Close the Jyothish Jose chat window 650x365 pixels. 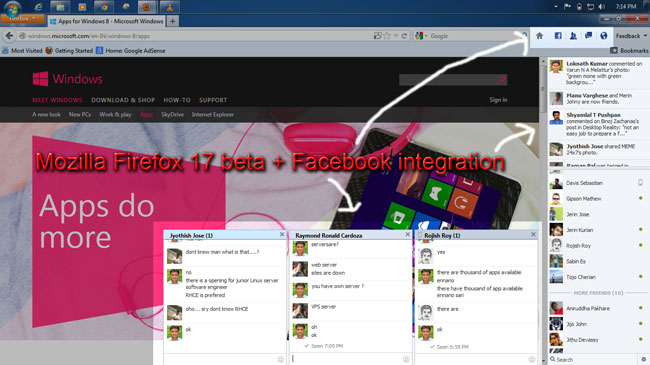pos(282,235)
